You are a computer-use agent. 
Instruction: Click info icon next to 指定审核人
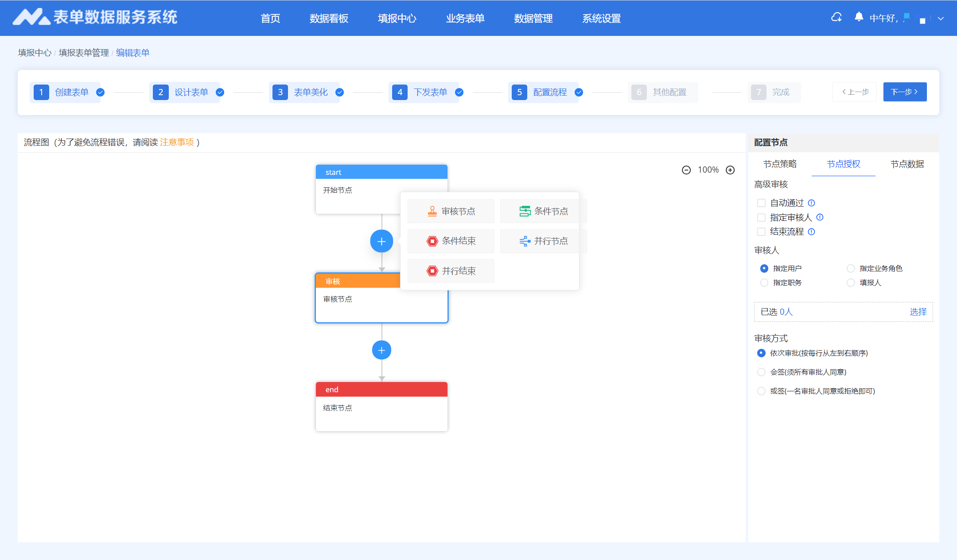(820, 217)
